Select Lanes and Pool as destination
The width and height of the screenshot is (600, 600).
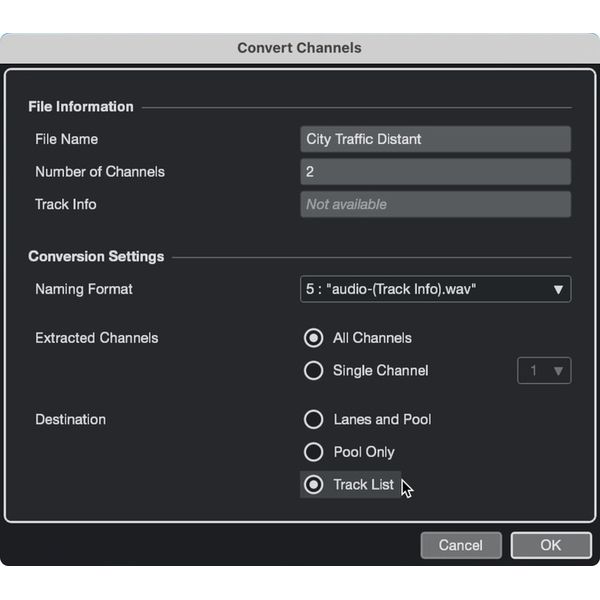pyautogui.click(x=314, y=420)
